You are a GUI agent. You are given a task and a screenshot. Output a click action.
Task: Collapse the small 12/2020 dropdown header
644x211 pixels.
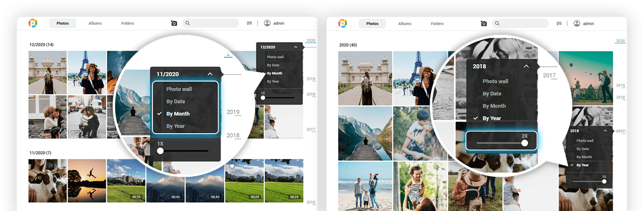[296, 47]
